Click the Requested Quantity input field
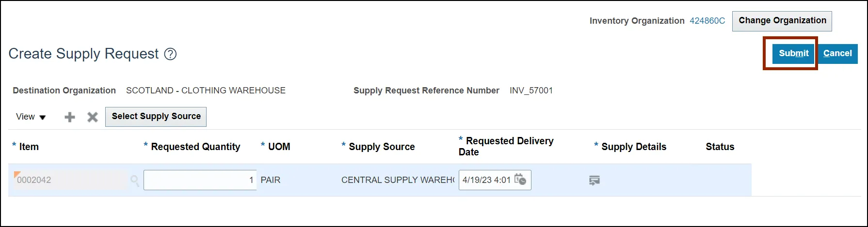 coord(200,180)
